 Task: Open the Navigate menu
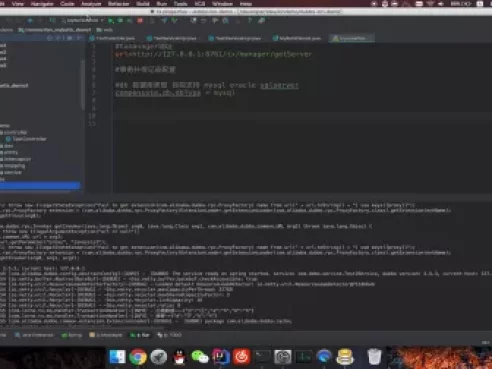click(42, 4)
